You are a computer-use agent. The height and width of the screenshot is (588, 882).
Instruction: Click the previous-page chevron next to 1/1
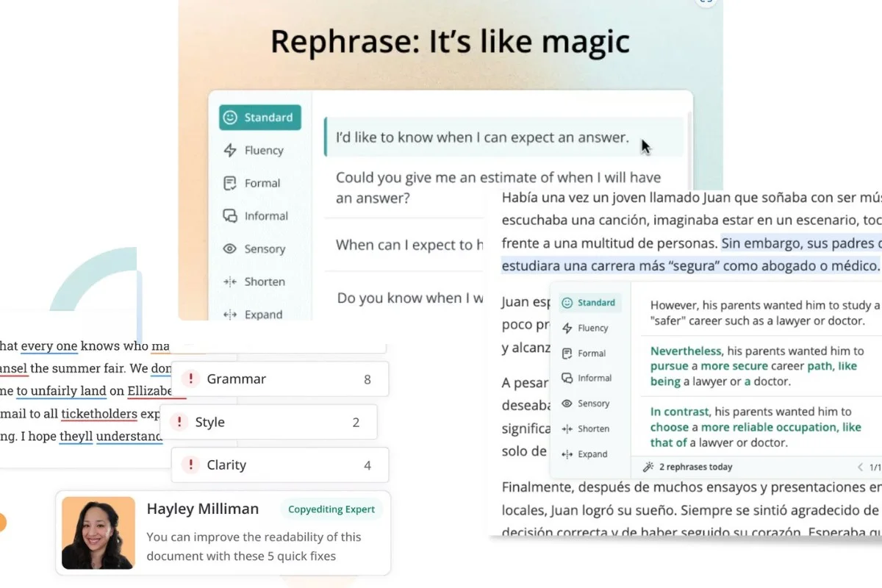coord(861,467)
